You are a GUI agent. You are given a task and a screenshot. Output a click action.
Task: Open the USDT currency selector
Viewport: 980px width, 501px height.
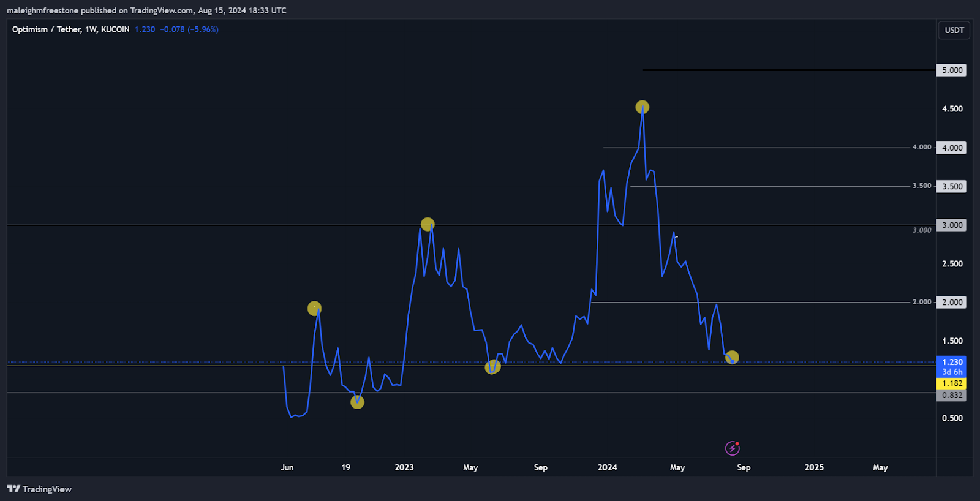pos(954,30)
